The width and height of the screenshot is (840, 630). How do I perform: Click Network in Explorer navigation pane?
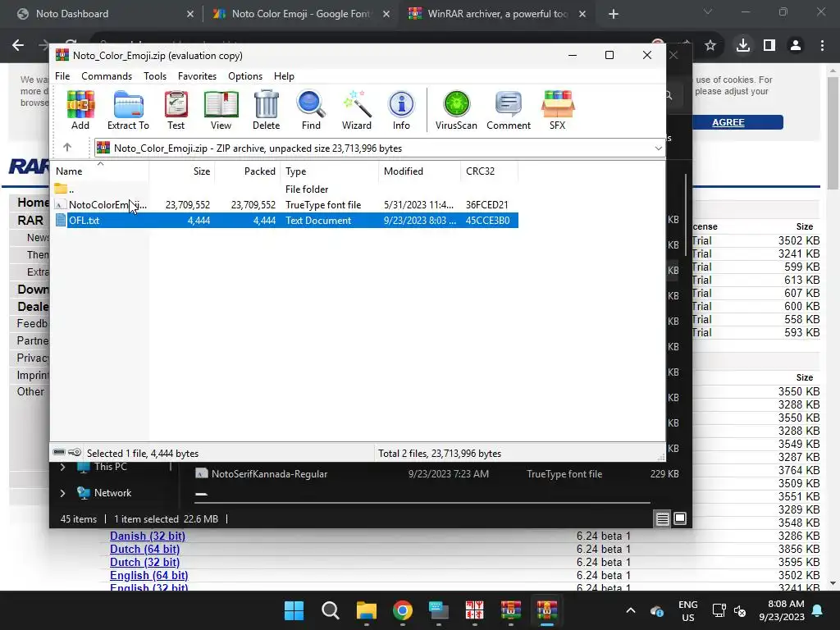click(x=112, y=493)
